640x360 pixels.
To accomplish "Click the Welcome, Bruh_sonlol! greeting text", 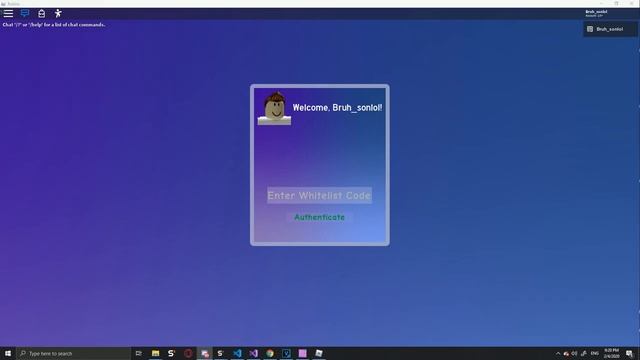I will click(x=337, y=108).
